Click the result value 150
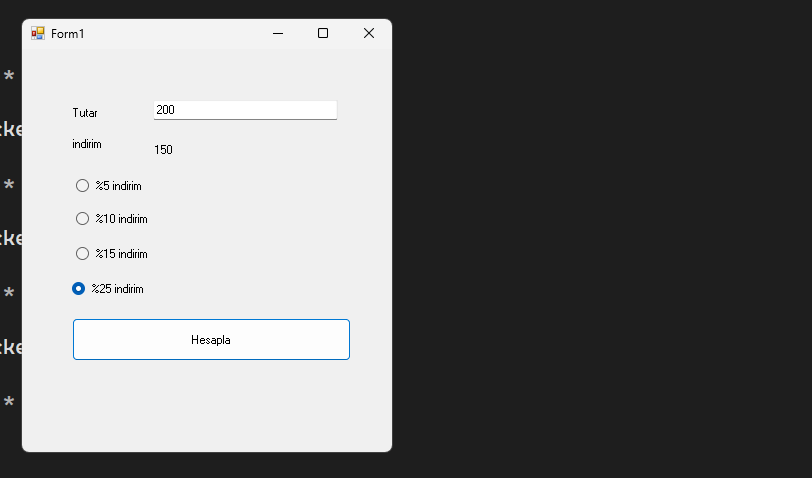This screenshot has width=812, height=478. [x=163, y=150]
